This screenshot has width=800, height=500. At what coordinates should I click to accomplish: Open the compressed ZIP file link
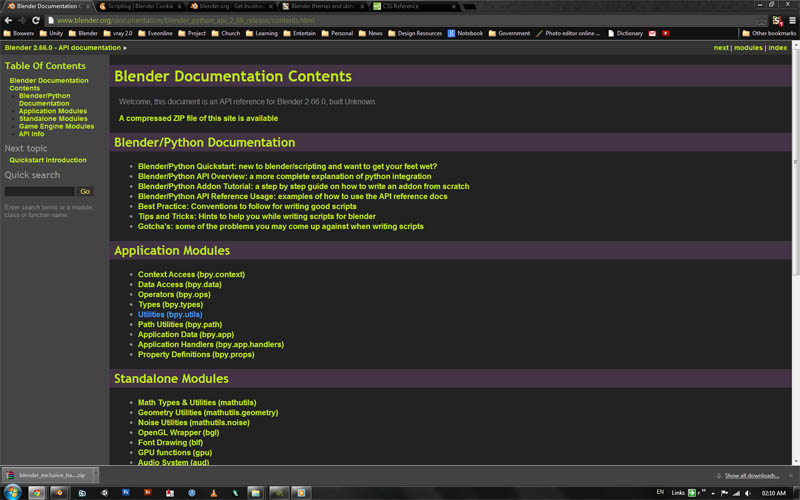point(198,118)
